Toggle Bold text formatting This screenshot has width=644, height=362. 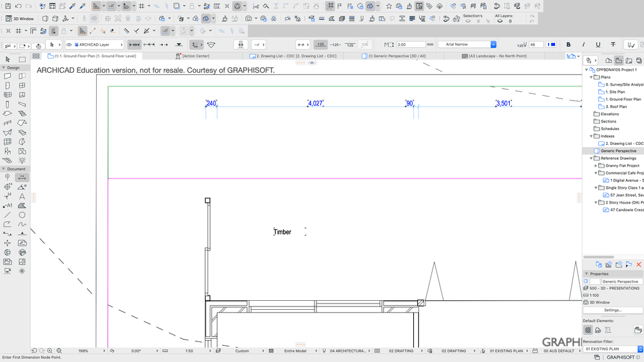(x=568, y=44)
